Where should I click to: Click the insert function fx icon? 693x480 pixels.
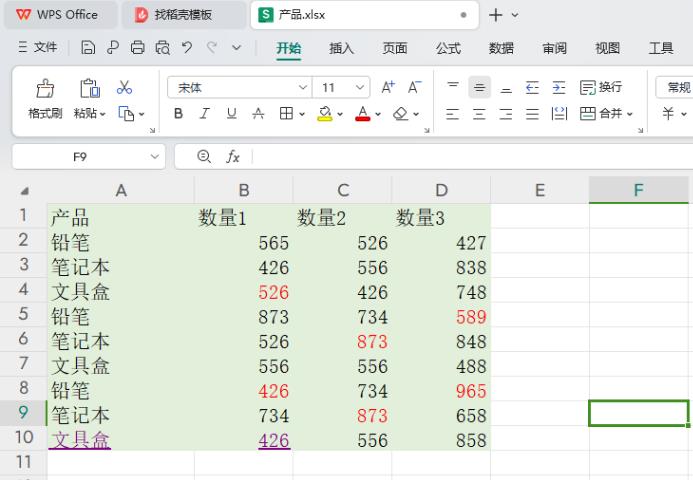click(x=233, y=156)
